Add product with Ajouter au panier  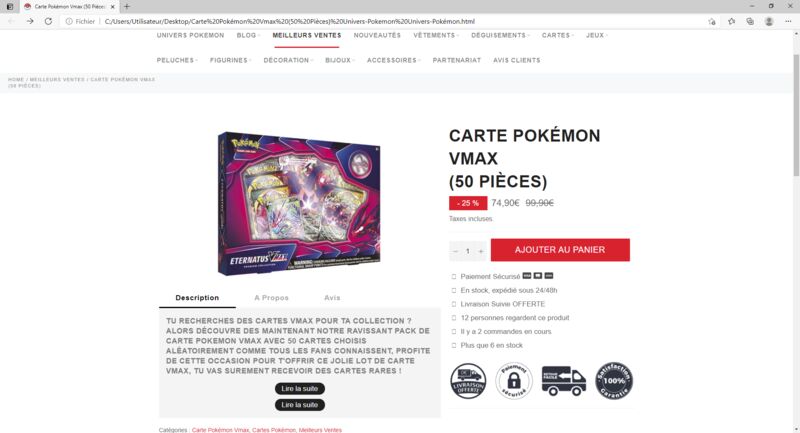click(560, 250)
